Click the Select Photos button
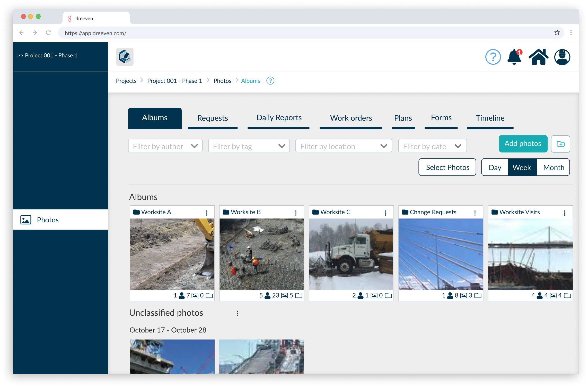Image resolution: width=588 pixels, height=387 pixels. coord(447,167)
